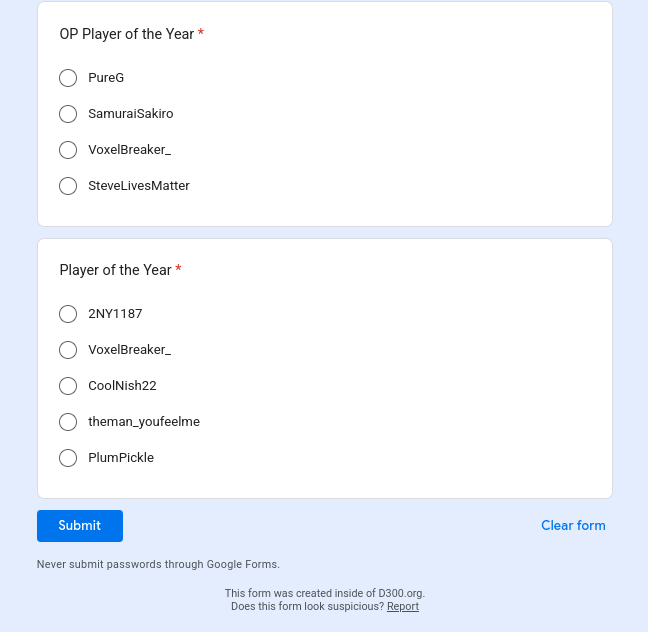
Task: Clear form using the Clear form link
Action: (573, 525)
